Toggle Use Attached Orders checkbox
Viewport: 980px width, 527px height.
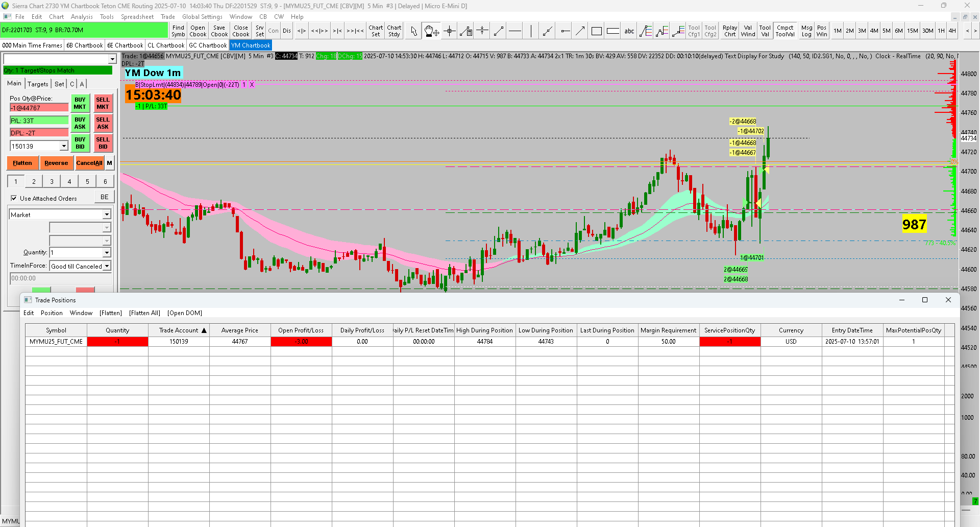[14, 198]
